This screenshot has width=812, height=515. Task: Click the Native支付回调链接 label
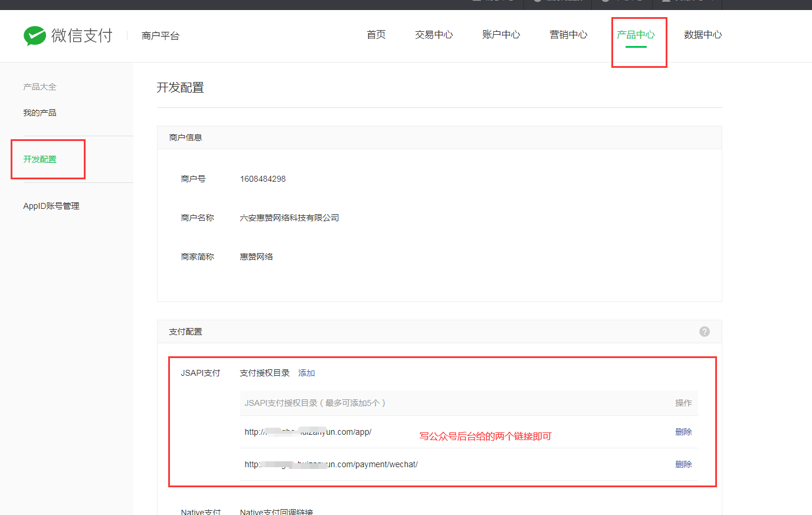(x=276, y=511)
